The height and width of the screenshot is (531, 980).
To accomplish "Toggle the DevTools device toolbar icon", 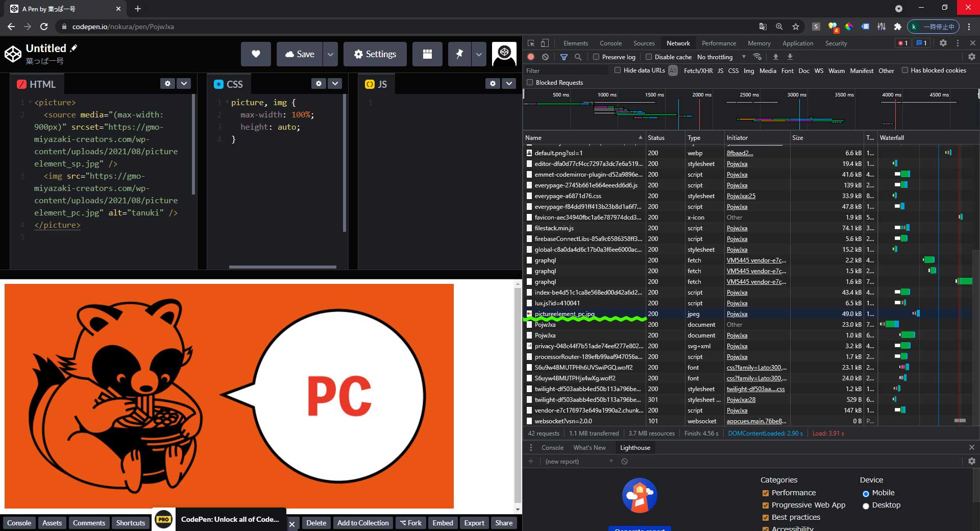I will coord(545,43).
